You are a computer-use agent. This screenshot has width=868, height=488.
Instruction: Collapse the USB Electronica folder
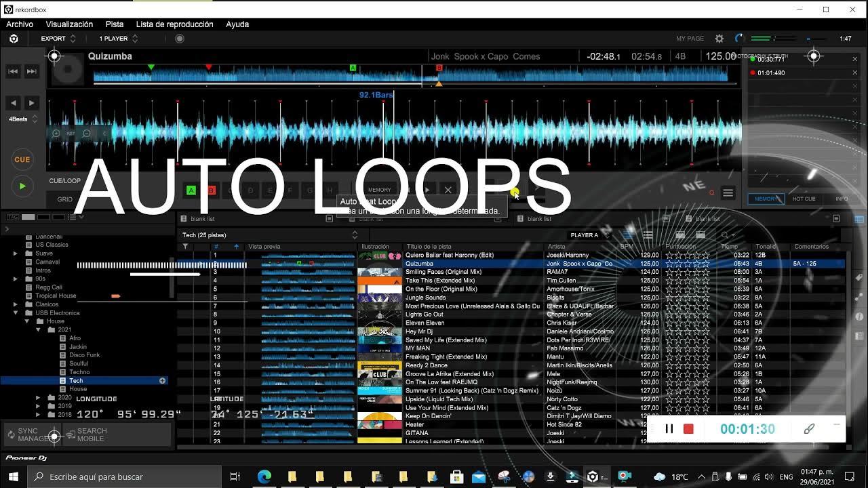pos(15,313)
